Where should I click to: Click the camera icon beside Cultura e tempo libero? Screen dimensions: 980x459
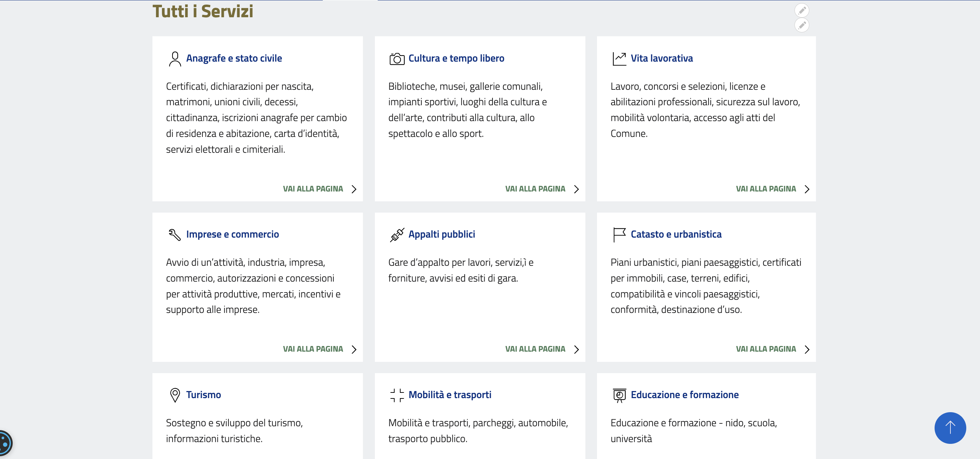click(397, 59)
